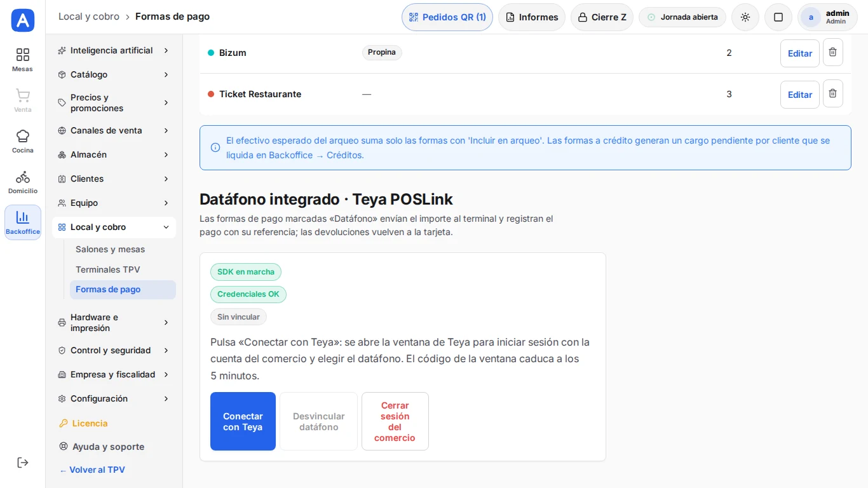Open the Informes reports button
The height and width of the screenshot is (488, 868).
(532, 17)
